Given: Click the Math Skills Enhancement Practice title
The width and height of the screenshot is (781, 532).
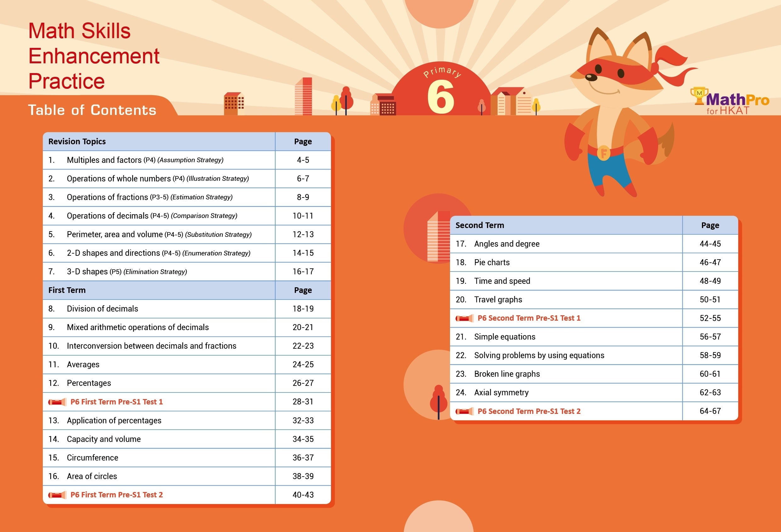Looking at the screenshot, I should (94, 56).
